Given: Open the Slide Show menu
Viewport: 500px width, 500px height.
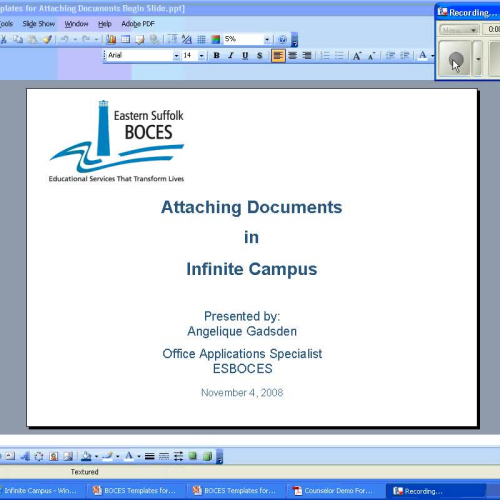Looking at the screenshot, I should click(39, 24).
